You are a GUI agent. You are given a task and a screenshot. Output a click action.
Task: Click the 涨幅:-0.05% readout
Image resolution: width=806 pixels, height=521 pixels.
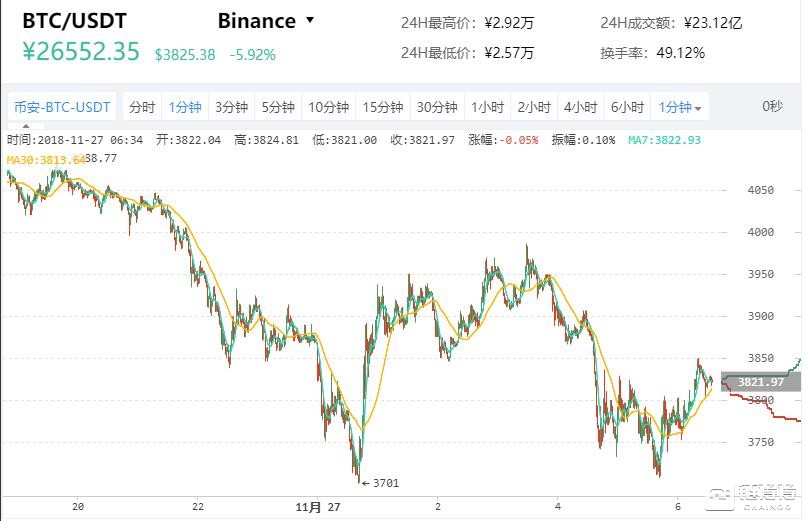[503, 140]
